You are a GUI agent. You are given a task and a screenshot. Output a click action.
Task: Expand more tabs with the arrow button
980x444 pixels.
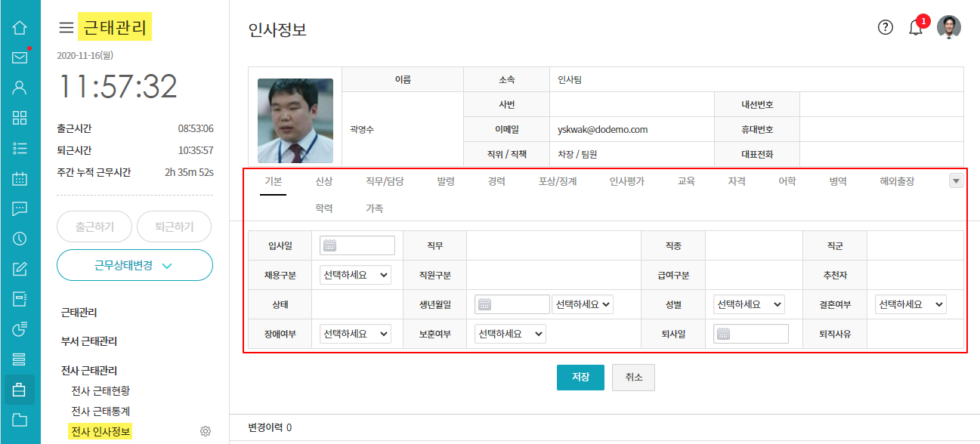pyautogui.click(x=956, y=181)
